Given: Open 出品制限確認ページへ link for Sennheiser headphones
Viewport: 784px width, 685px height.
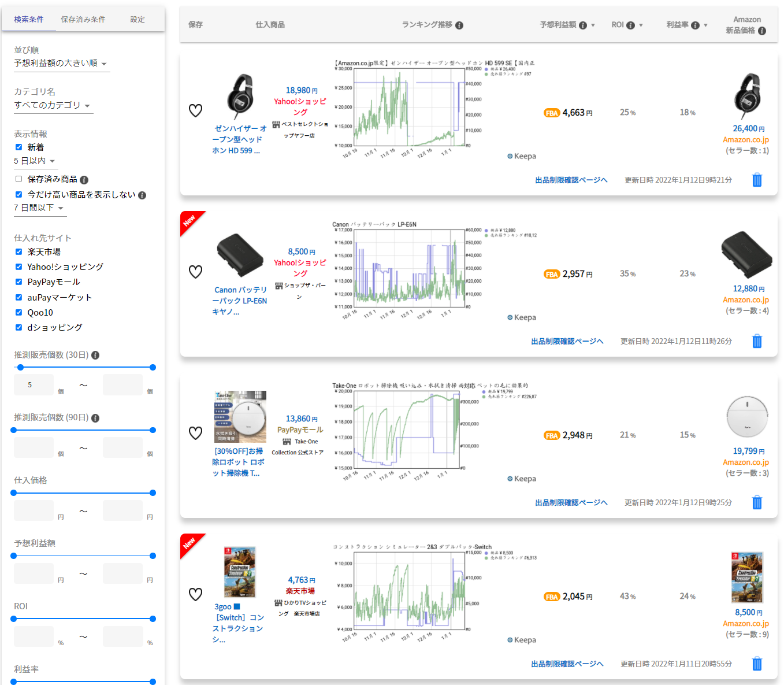Looking at the screenshot, I should pos(571,180).
